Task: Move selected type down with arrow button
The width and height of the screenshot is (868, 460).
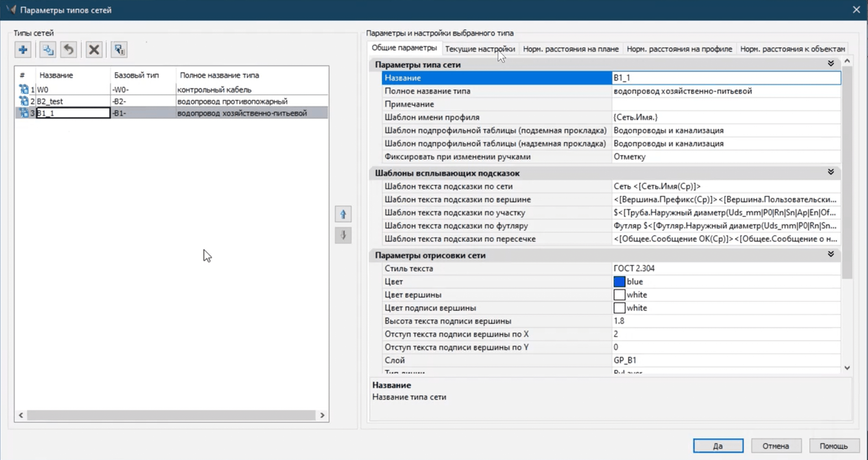Action: click(x=343, y=235)
